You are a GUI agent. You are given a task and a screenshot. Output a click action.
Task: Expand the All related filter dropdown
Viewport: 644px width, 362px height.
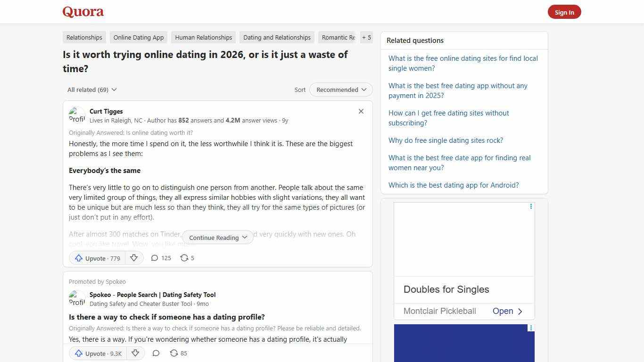(91, 90)
